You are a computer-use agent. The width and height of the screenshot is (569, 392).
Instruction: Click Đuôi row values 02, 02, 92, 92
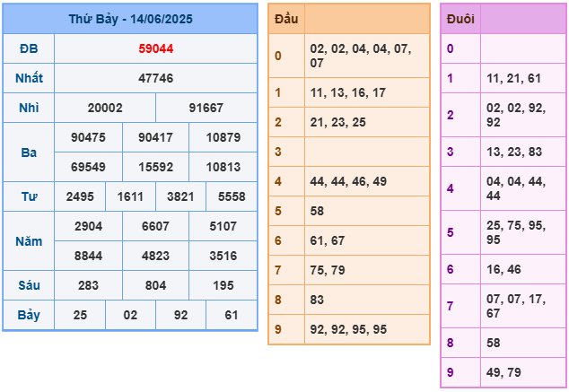pos(516,116)
